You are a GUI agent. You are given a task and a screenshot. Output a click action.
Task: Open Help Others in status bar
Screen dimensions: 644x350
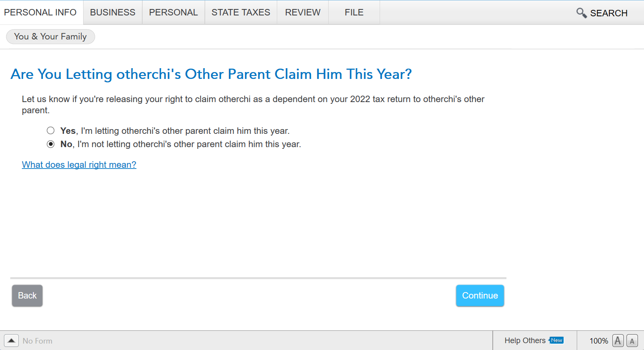[525, 341]
